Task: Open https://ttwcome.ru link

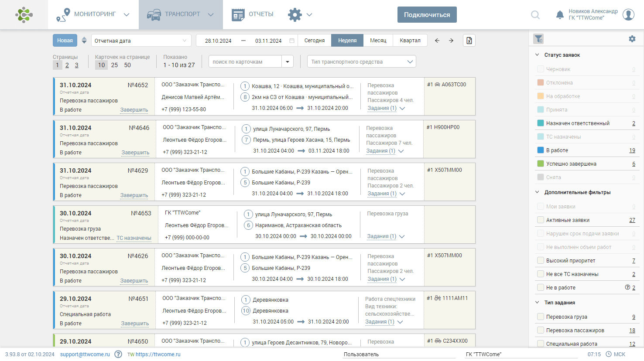Action: point(158,354)
